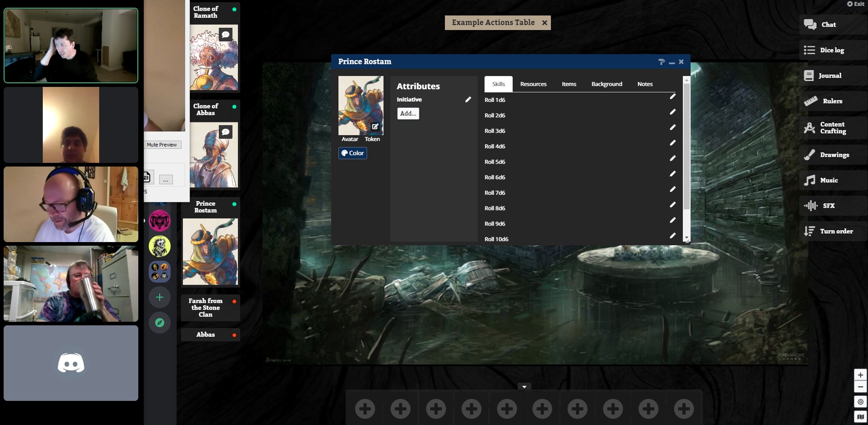Close the Example Actions Table tag

click(x=545, y=23)
